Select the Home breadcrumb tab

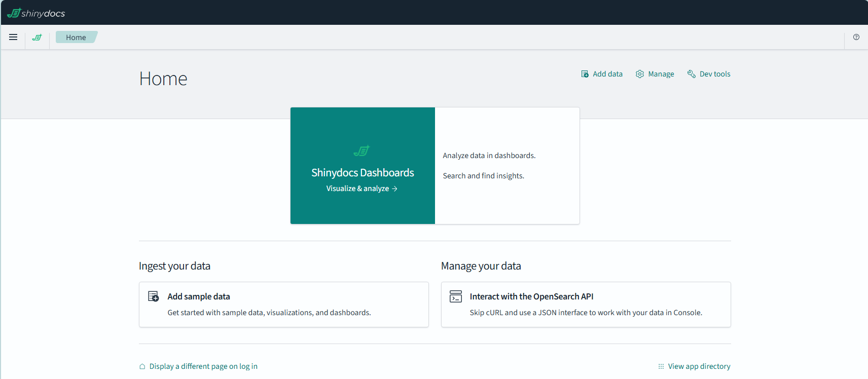coord(76,37)
